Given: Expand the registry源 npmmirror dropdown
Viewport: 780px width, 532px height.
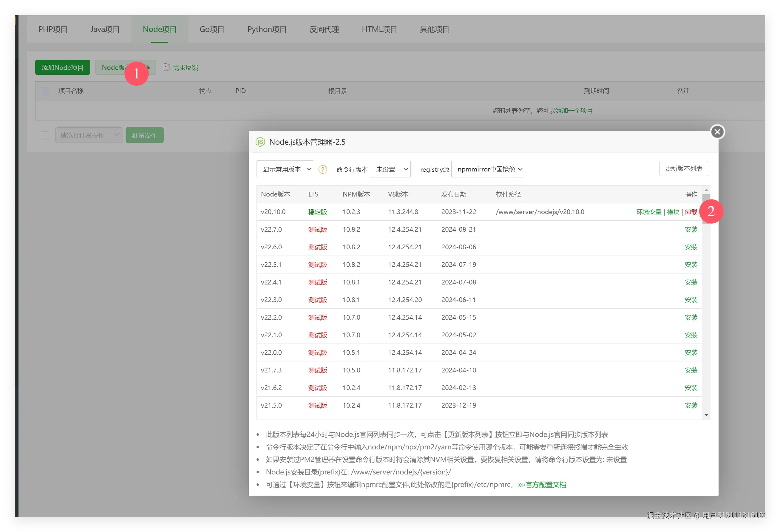Looking at the screenshot, I should pyautogui.click(x=488, y=169).
